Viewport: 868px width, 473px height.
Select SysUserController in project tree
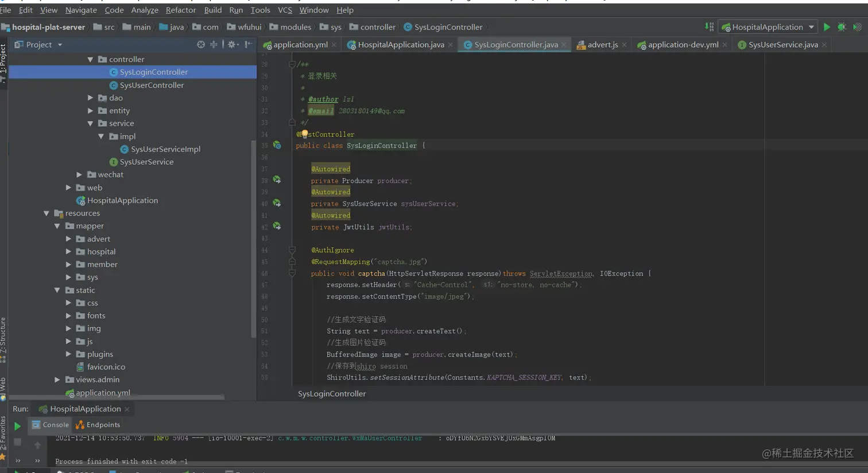(152, 85)
